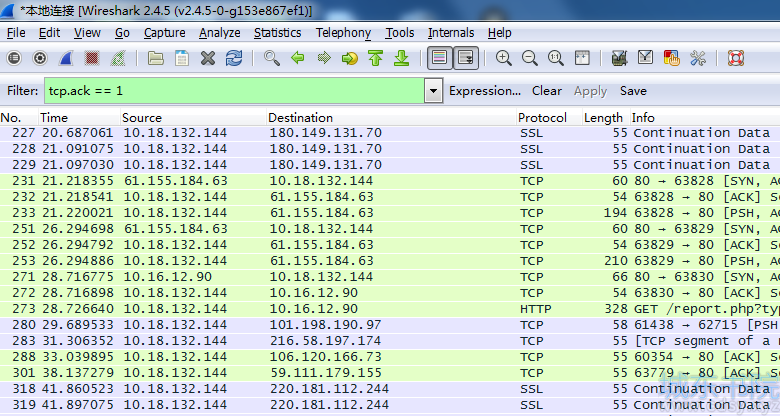Open the Internals menu
The image size is (780, 416).
pyautogui.click(x=451, y=33)
